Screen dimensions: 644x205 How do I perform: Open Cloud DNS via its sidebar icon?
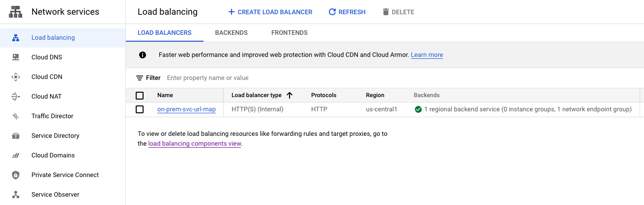pyautogui.click(x=15, y=57)
